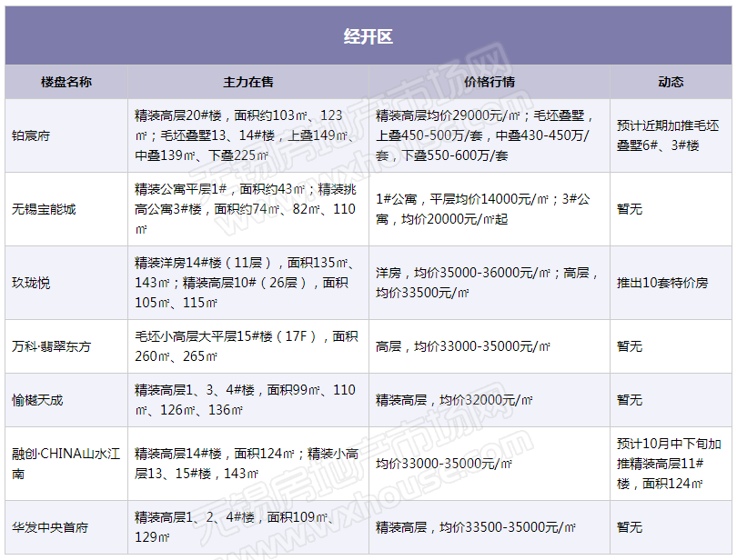
Task: Click the 动态 column header
Action: (x=671, y=82)
